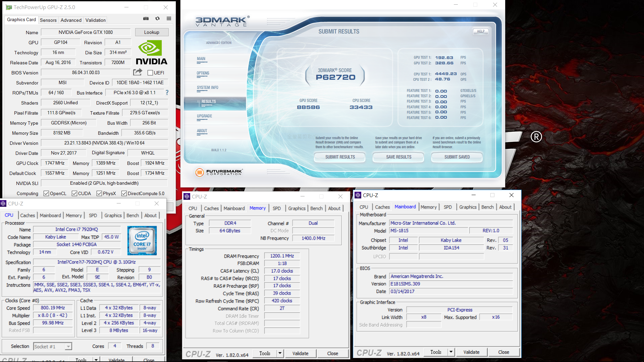Click Validate in the CPU-Z Mainboard window
Image resolution: width=644 pixels, height=362 pixels.
coord(471,352)
